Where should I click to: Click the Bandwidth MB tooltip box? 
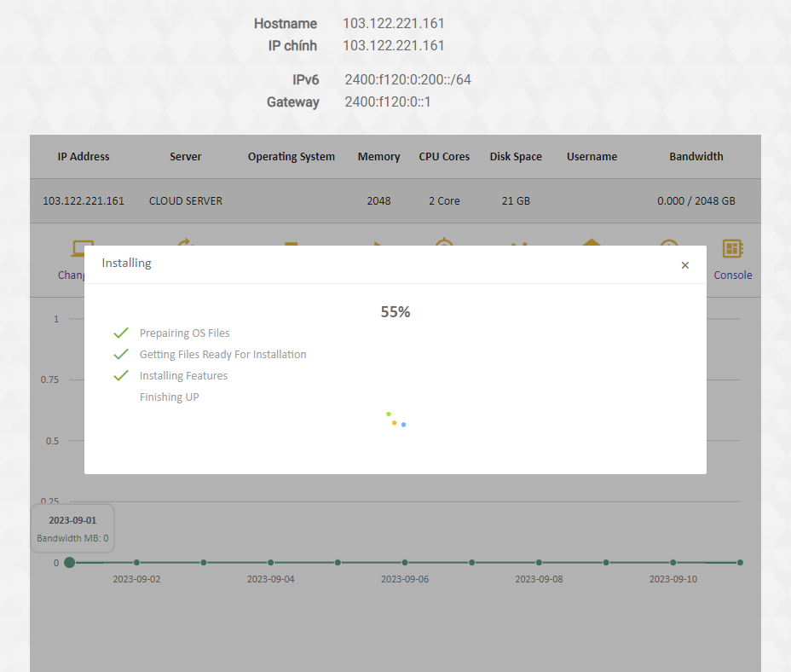(72, 529)
